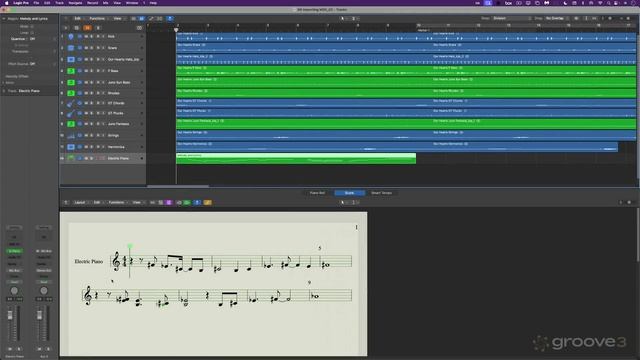
Task: Click the Rhodes track icon
Action: coord(71,93)
